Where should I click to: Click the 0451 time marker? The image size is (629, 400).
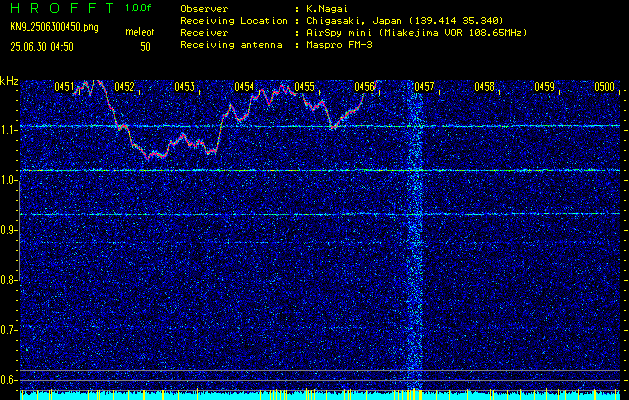pyautogui.click(x=64, y=86)
